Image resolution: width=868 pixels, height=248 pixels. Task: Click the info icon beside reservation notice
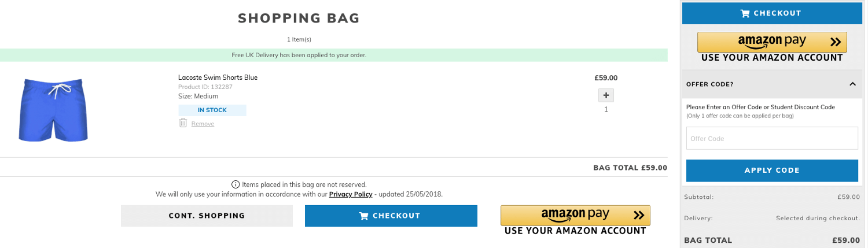(x=236, y=184)
